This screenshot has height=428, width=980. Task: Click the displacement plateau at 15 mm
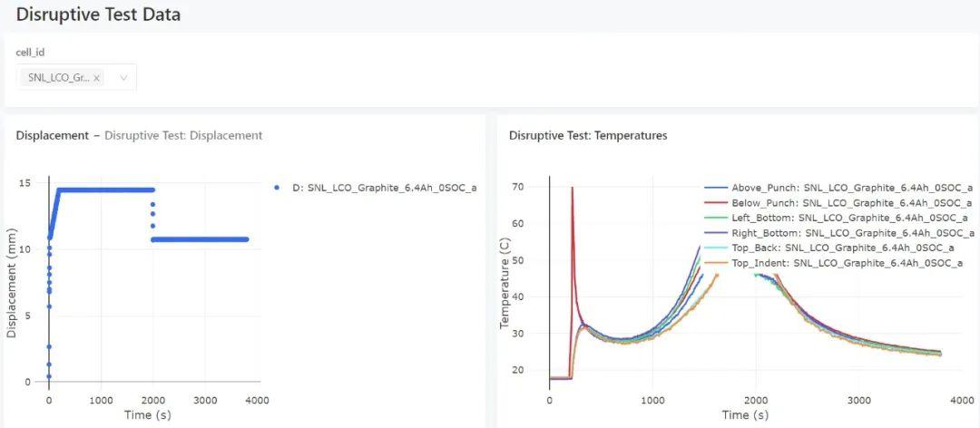[106, 190]
